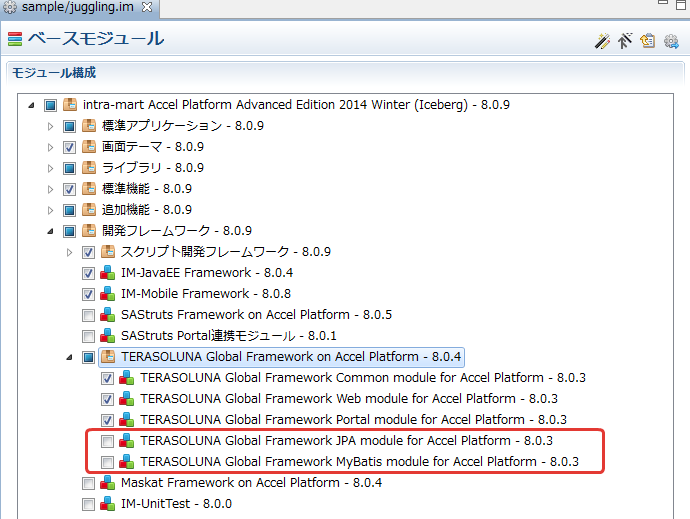
Task: Close the sample/juggling.im editor tab
Action: [147, 7]
